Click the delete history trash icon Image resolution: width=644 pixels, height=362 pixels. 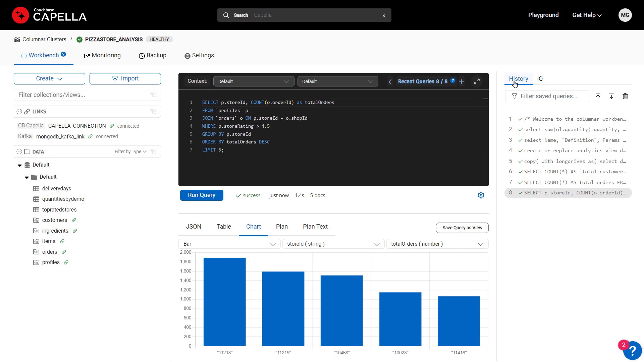click(625, 96)
